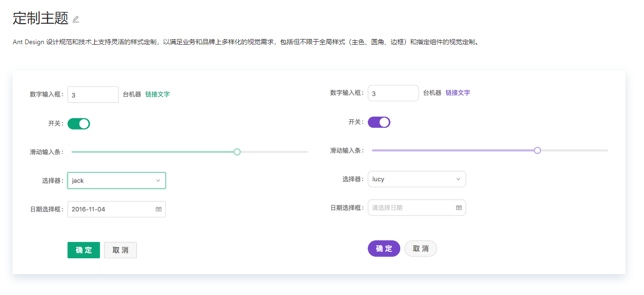Open the green 链接文字 link
Image resolution: width=644 pixels, height=295 pixels.
(x=157, y=94)
